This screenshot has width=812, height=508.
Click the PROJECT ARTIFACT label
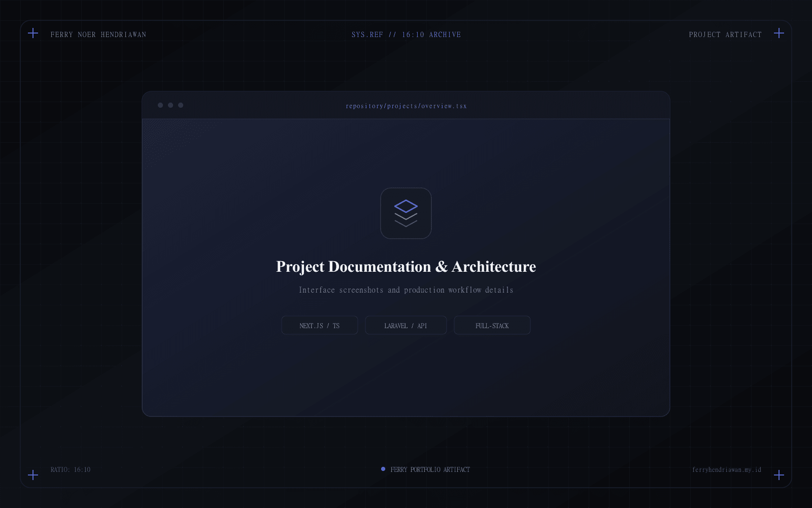pyautogui.click(x=725, y=35)
